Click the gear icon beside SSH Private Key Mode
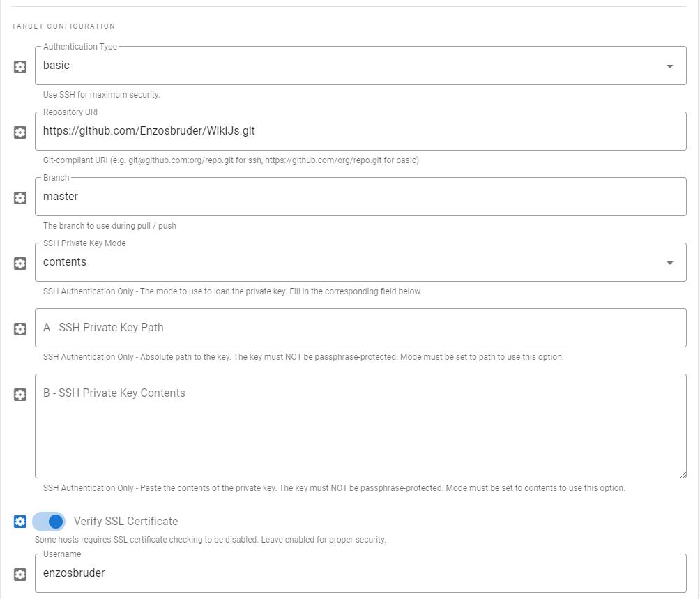Viewport: 700px width, 599px height. point(20,264)
